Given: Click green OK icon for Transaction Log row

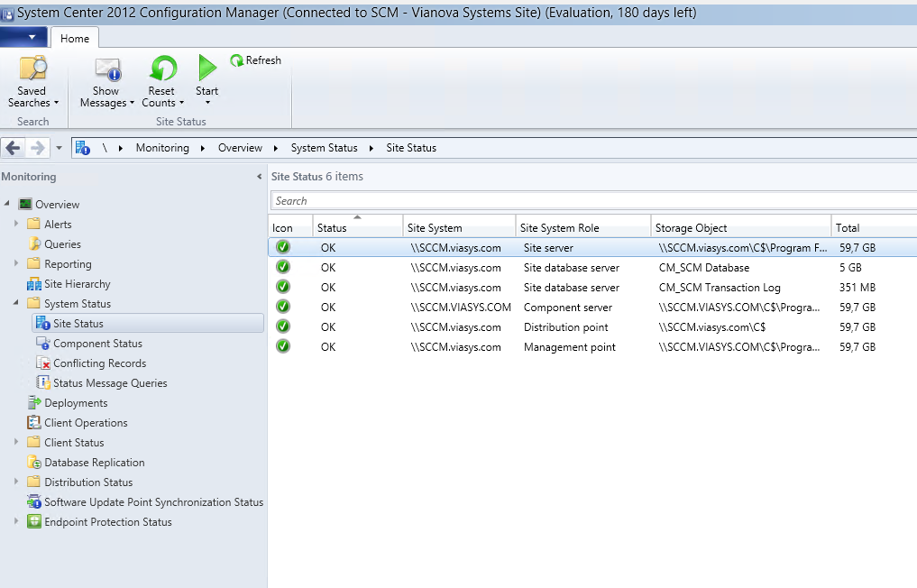Looking at the screenshot, I should coord(283,287).
